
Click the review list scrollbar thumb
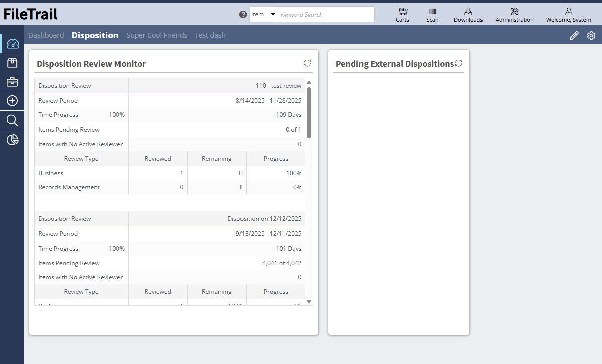coord(309,112)
